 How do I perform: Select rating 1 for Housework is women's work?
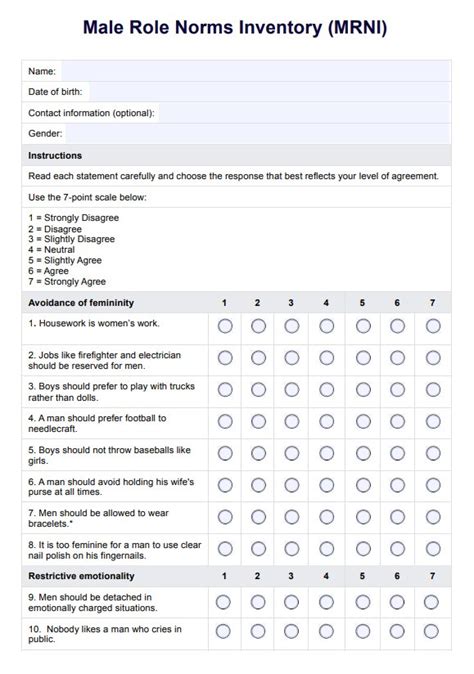[x=225, y=326]
